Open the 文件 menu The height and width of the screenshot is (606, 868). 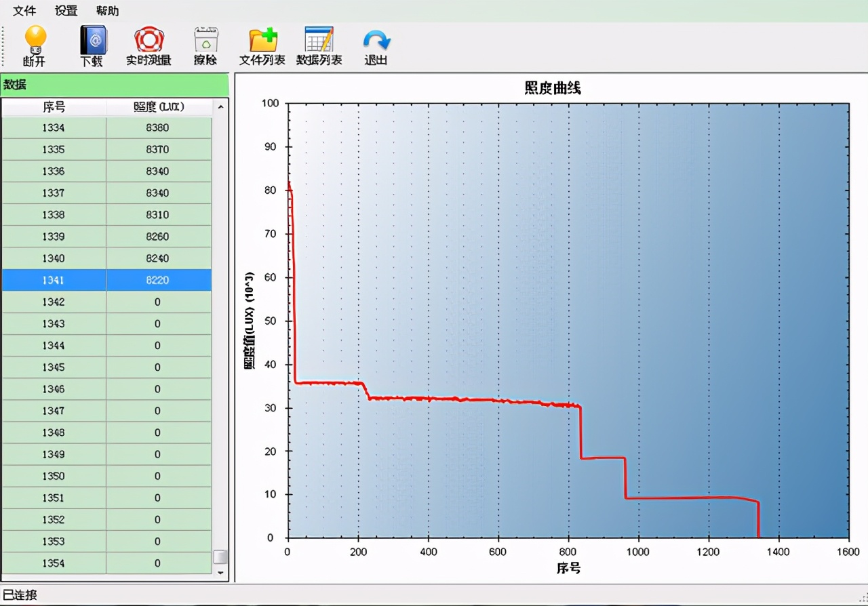pyautogui.click(x=24, y=11)
